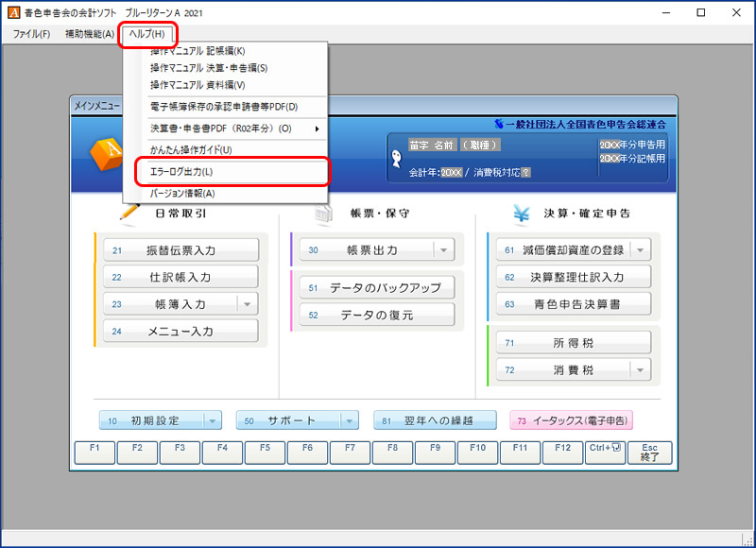Click the ledger icon beside 帳票・保守
This screenshot has width=756, height=548.
click(323, 214)
